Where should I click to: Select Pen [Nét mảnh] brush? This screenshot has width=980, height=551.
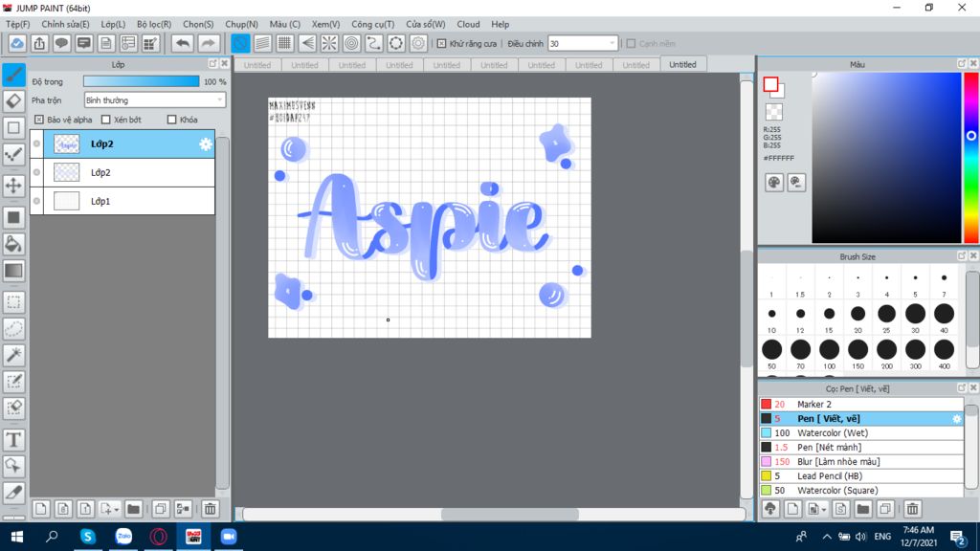coord(861,448)
